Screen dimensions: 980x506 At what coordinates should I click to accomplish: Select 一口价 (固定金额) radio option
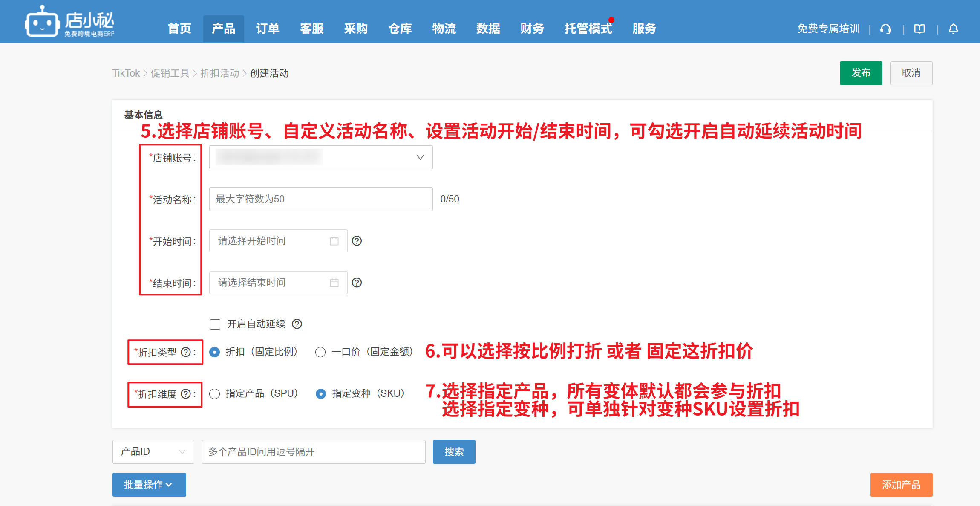pyautogui.click(x=320, y=352)
